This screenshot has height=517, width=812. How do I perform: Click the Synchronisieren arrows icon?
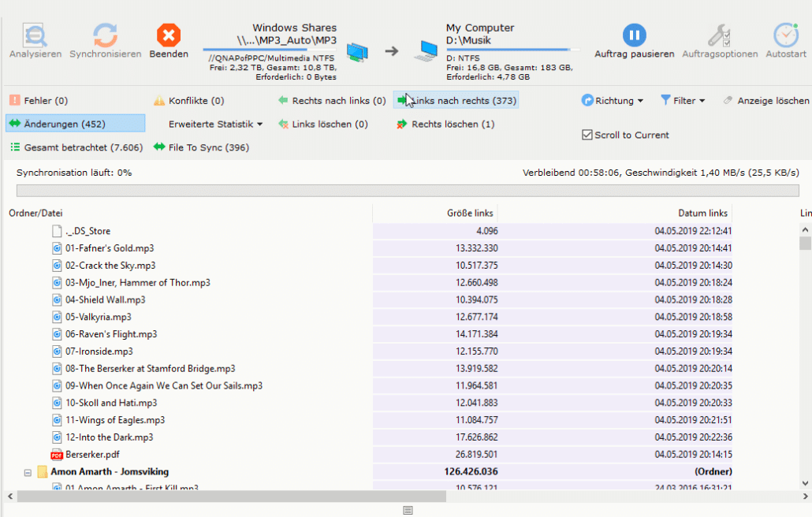click(x=105, y=35)
